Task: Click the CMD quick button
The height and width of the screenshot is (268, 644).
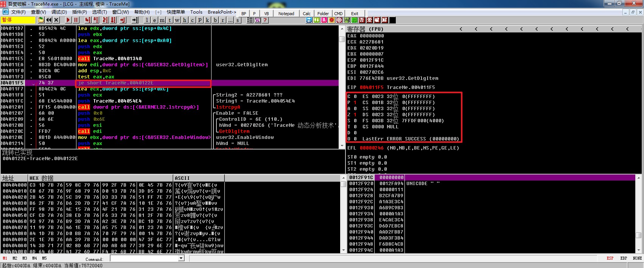Action: pos(338,14)
